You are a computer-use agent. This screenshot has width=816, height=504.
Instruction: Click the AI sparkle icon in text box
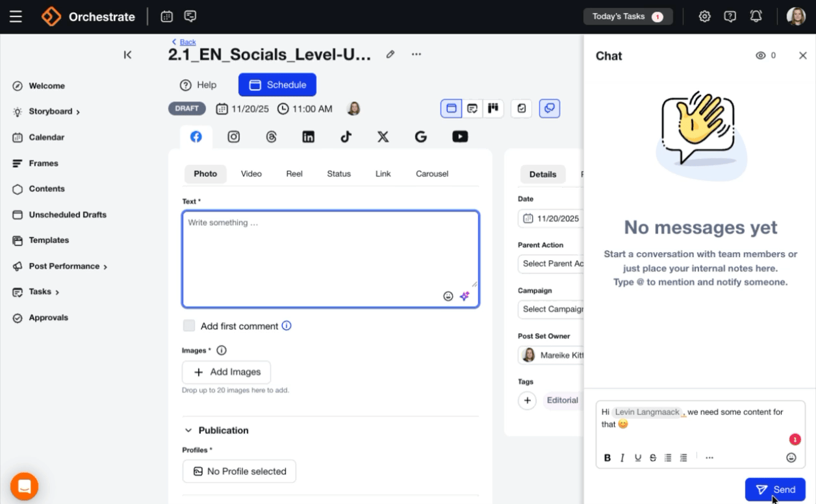pyautogui.click(x=465, y=296)
